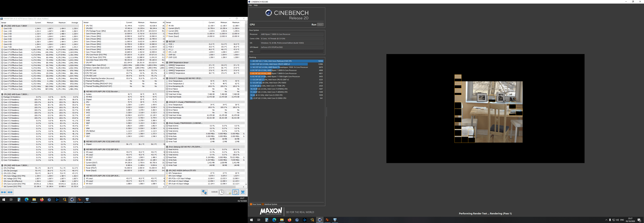Select CPU (Tctl/Tdie) sensor row
644x223 pixels.
(40, 168)
